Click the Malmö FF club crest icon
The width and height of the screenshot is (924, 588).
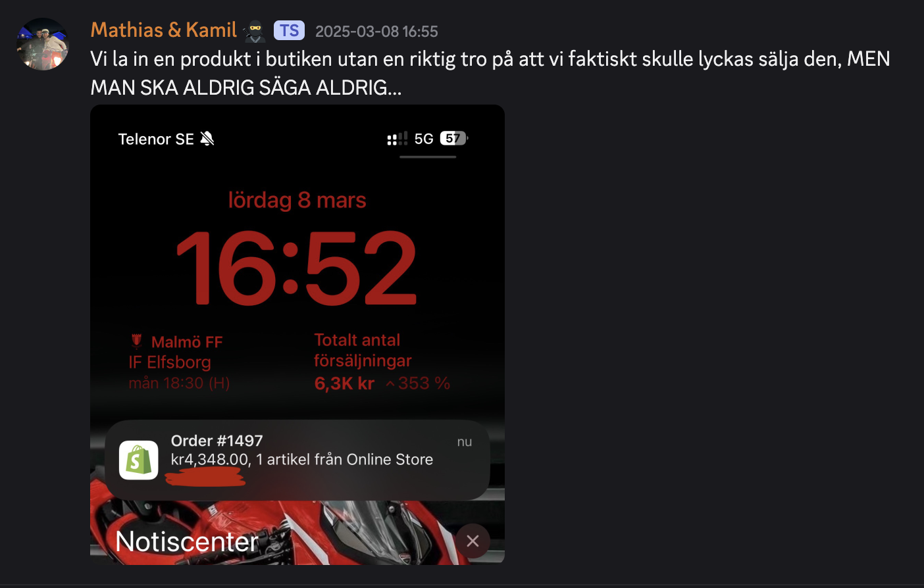(x=136, y=341)
